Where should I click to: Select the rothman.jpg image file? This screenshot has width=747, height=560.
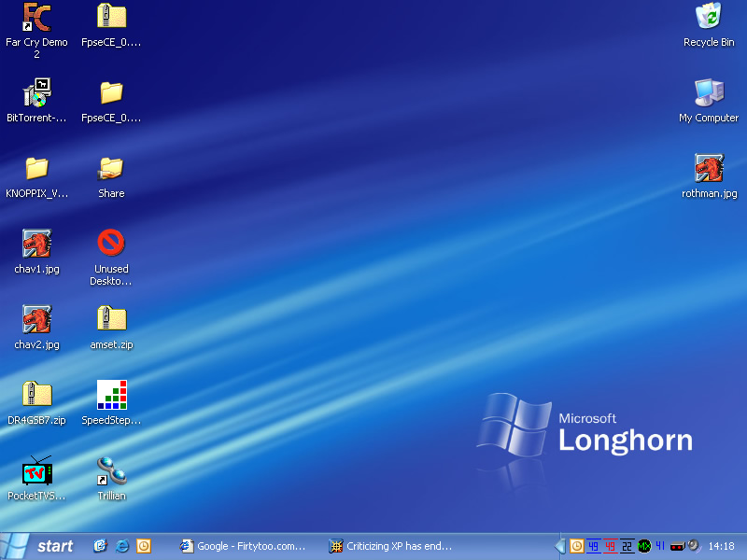click(709, 169)
